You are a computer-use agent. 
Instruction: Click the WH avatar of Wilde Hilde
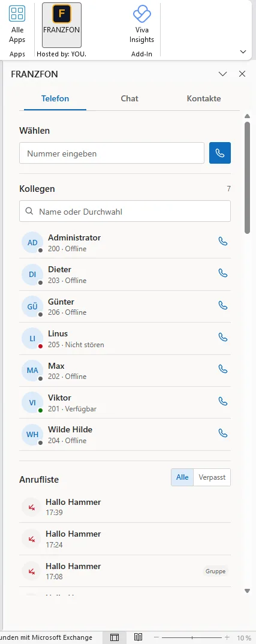click(x=32, y=435)
